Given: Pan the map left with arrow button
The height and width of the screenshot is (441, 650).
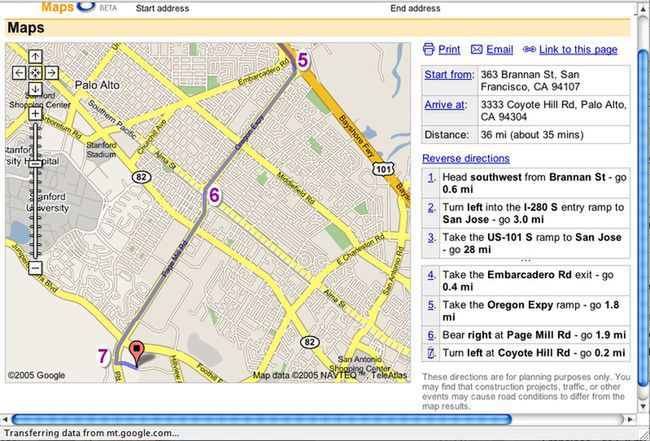Looking at the screenshot, I should click(x=19, y=73).
